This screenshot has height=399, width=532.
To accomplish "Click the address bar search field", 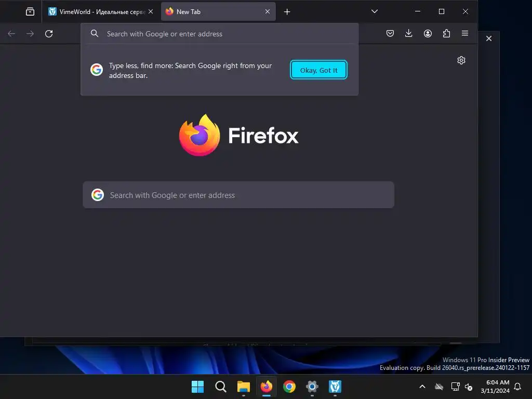I will click(x=220, y=34).
